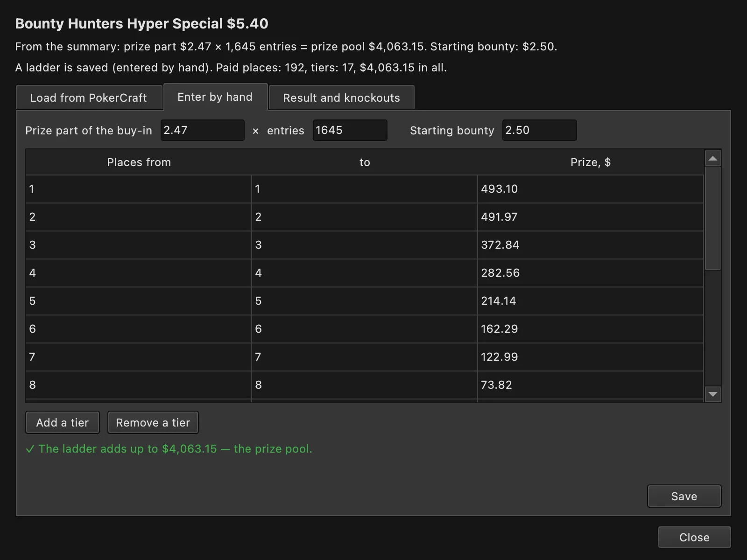Click Places from cell in 214.14 row
The image size is (747, 560).
(x=139, y=301)
